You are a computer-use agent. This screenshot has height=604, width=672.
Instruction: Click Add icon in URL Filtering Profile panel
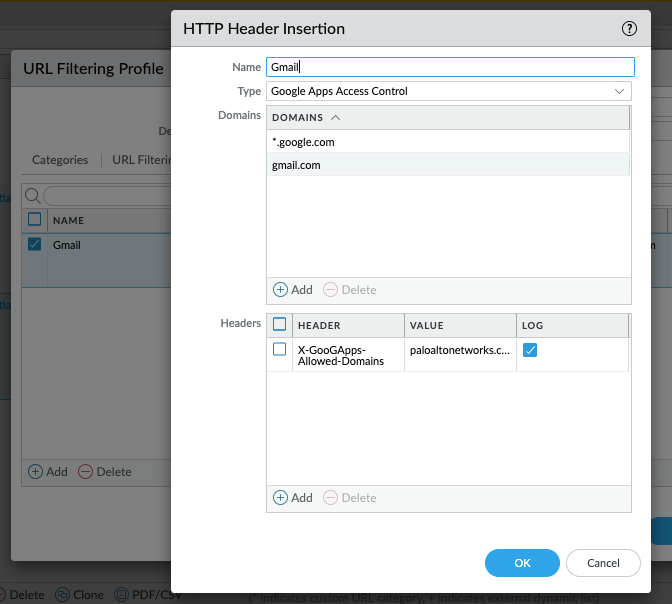coord(36,472)
